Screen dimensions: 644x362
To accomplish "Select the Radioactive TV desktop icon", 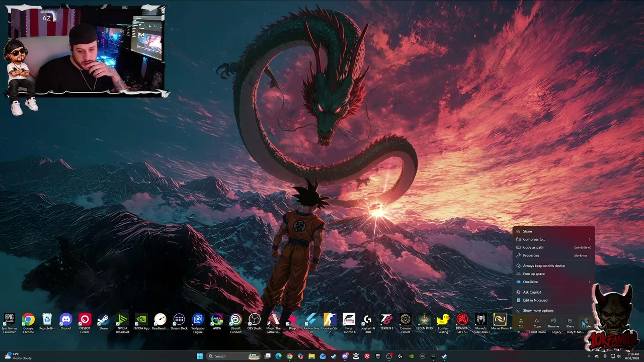I will [x=311, y=323].
